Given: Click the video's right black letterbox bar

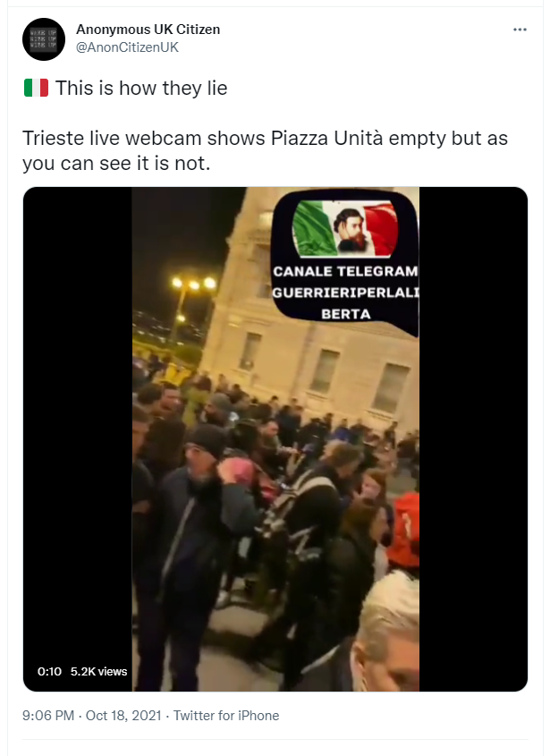Looking at the screenshot, I should [473, 438].
